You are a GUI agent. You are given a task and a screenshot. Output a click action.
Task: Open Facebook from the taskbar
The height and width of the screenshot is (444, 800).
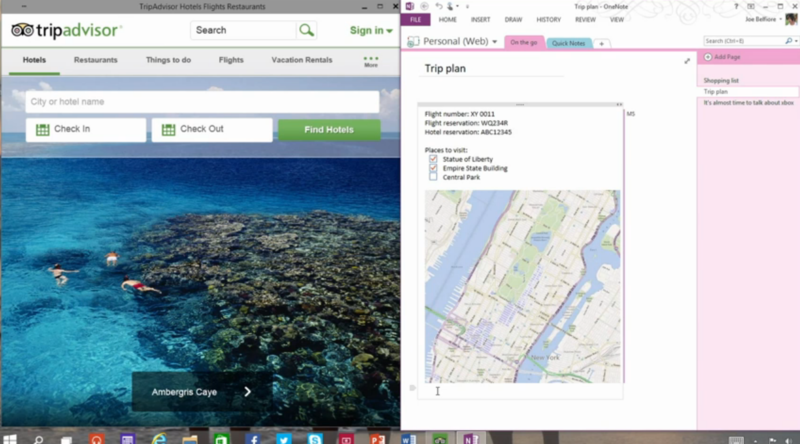(x=253, y=439)
